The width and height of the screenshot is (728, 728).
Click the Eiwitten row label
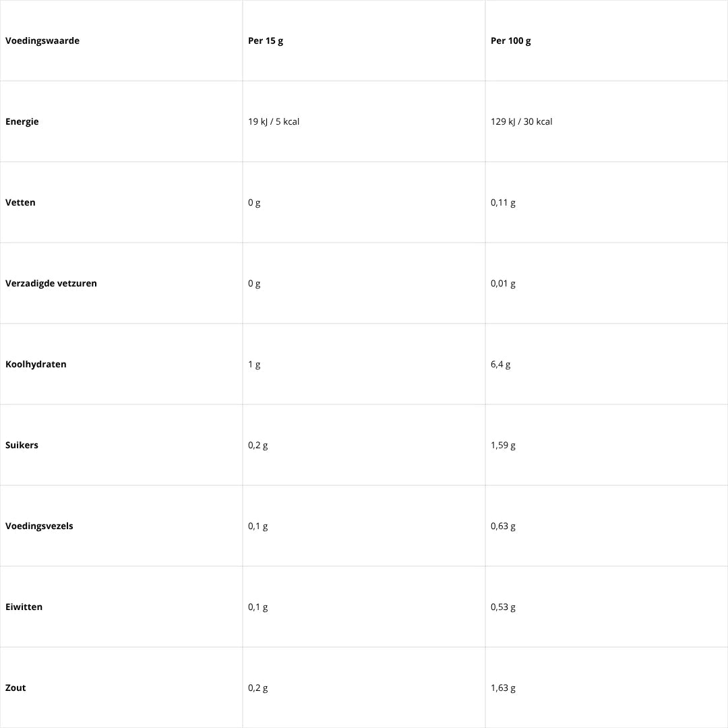(x=24, y=607)
